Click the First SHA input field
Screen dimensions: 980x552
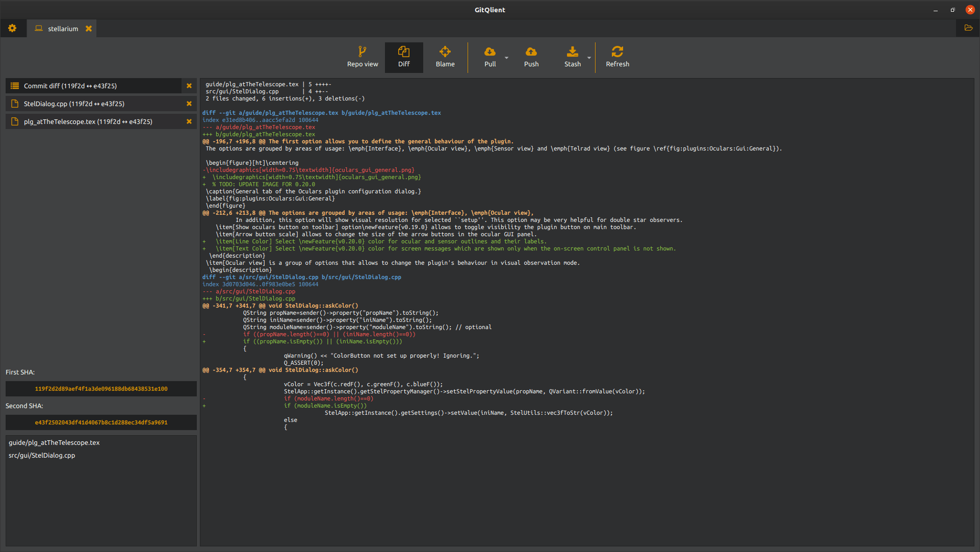tap(100, 388)
